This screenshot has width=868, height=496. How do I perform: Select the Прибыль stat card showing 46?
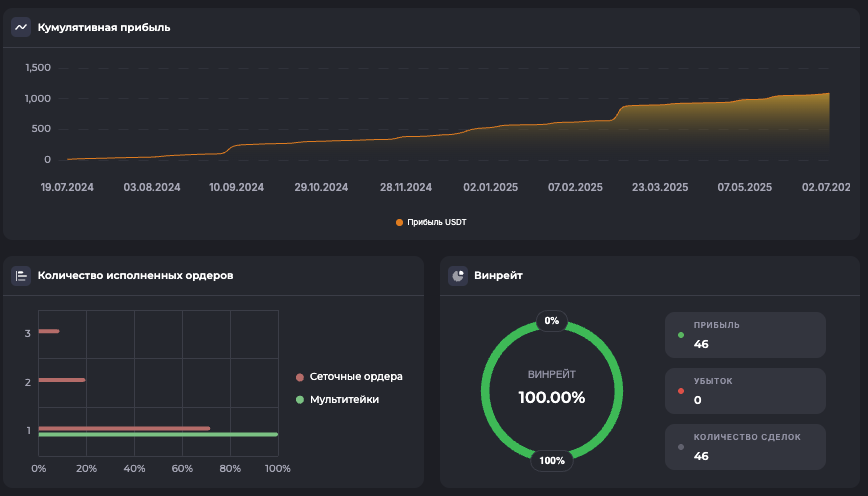[x=745, y=335]
